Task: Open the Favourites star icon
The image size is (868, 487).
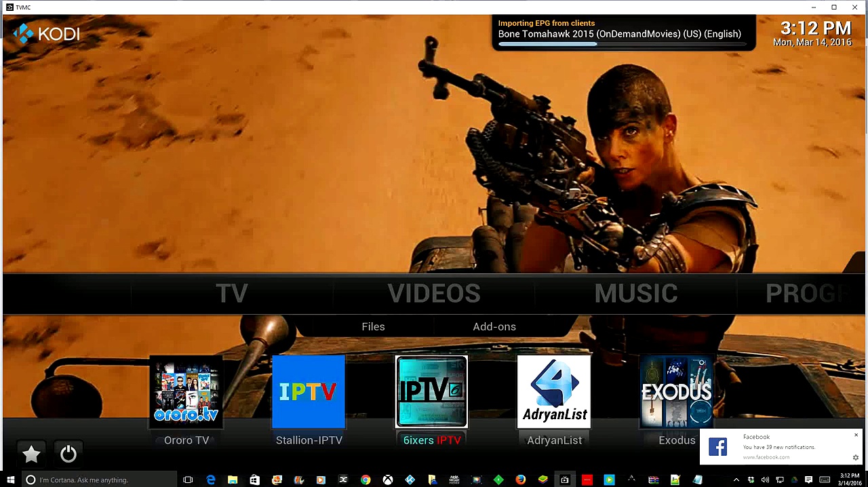Action: pos(31,454)
